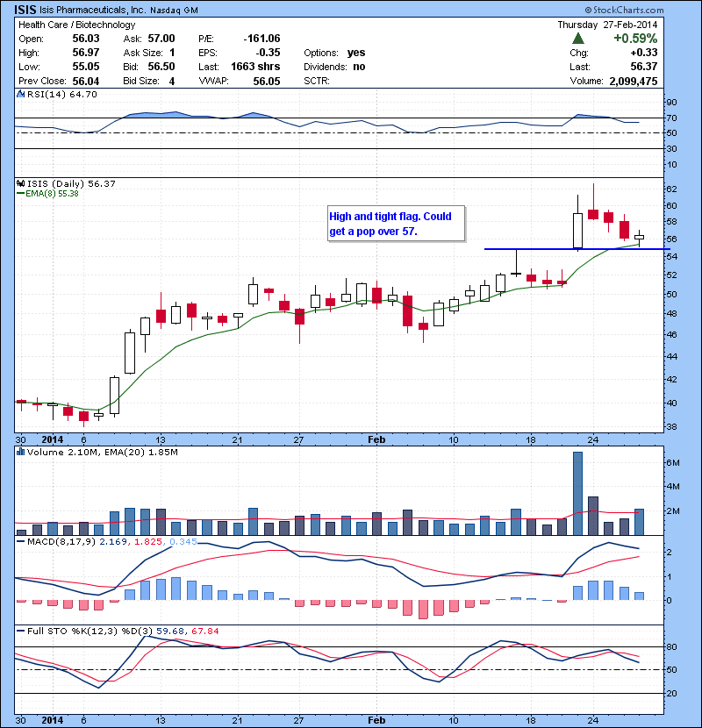Click the 'Volume 2.10M, EMA(20) 1.85M' legend
This screenshot has height=728, width=702.
(x=102, y=452)
